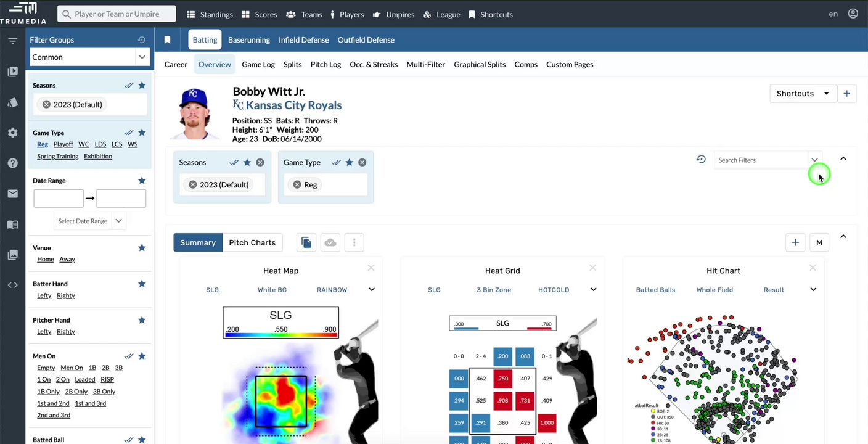Click the Date Range start date field

pyautogui.click(x=59, y=198)
